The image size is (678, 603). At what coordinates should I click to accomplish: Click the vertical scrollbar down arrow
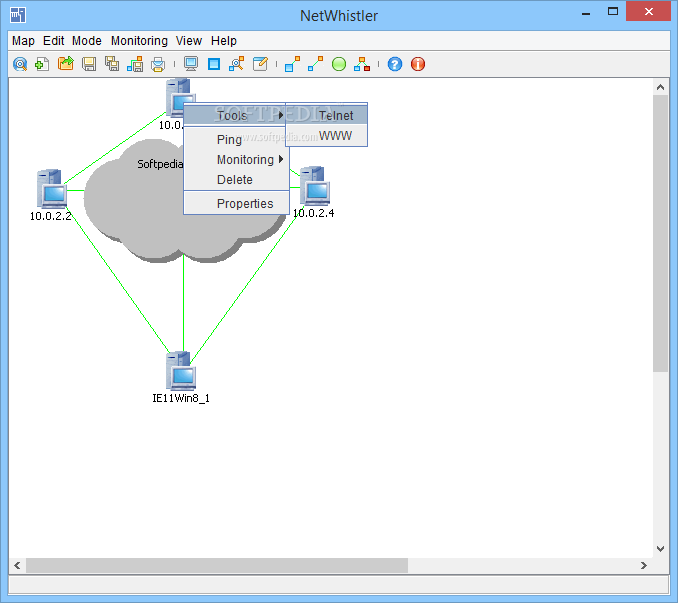tap(660, 549)
